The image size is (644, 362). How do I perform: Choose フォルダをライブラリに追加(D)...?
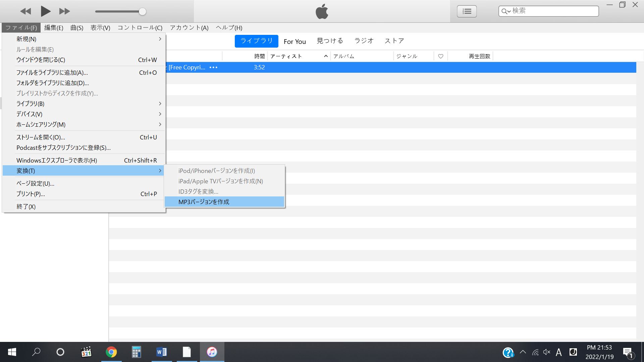pyautogui.click(x=84, y=83)
